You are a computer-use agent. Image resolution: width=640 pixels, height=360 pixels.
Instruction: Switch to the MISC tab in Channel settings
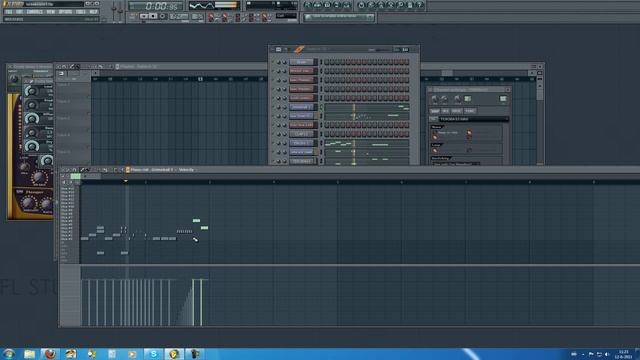tap(457, 111)
